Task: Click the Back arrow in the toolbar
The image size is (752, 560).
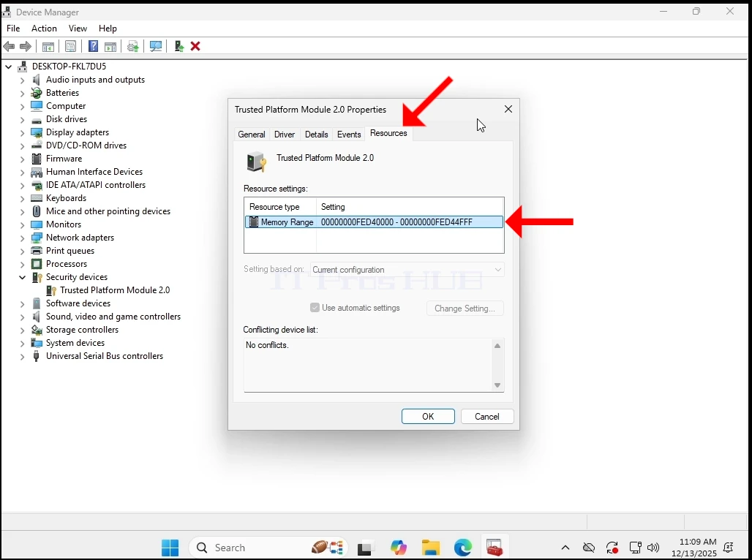Action: click(x=9, y=47)
